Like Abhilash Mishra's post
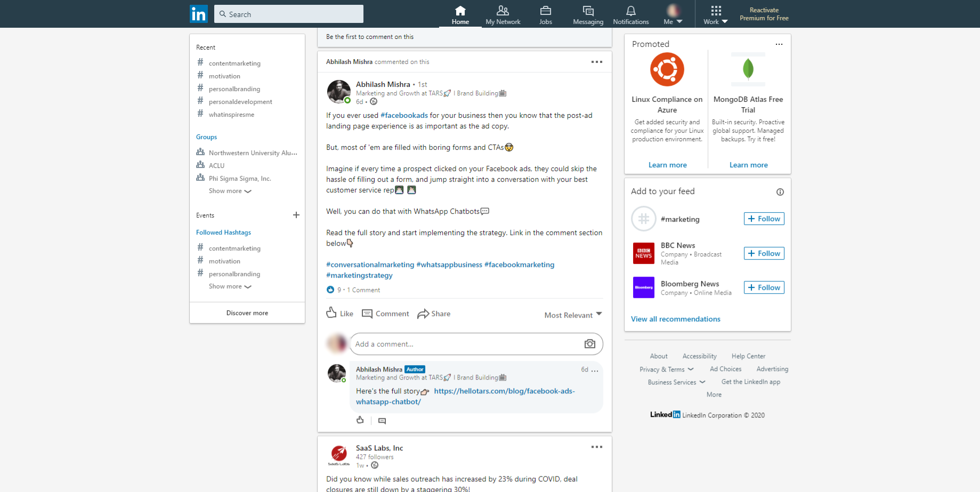This screenshot has width=980, height=492. [339, 313]
